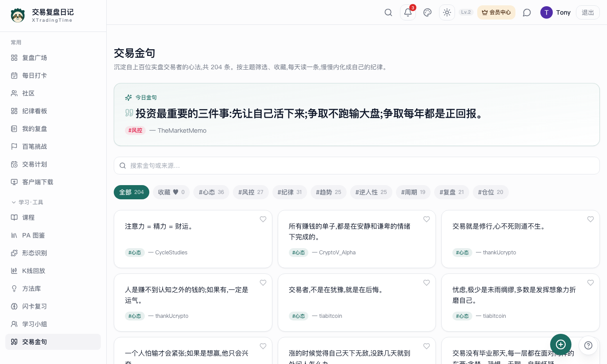
Task: Click the 复盘广场 grid icon
Action: click(14, 58)
